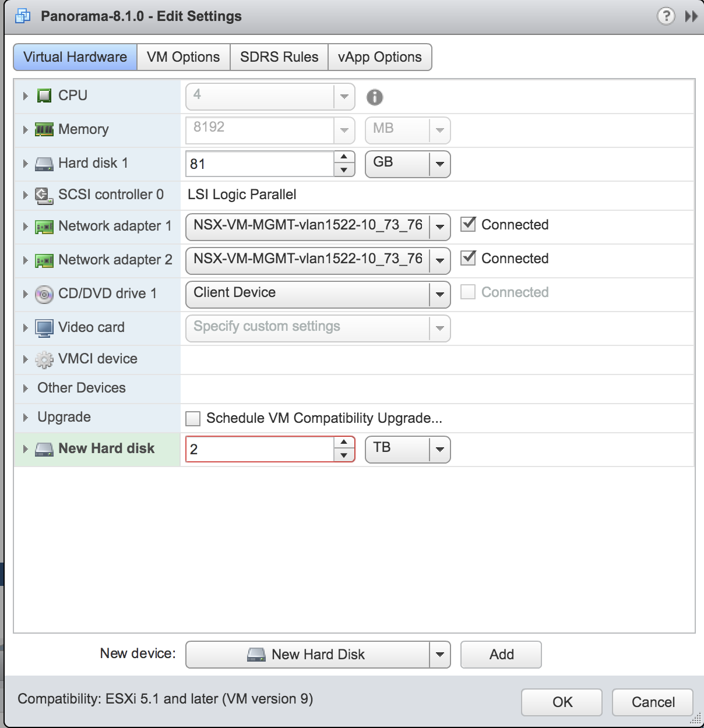Toggle CD/DVD drive 1 Connected checkbox
This screenshot has width=704, height=728.
pos(468,292)
